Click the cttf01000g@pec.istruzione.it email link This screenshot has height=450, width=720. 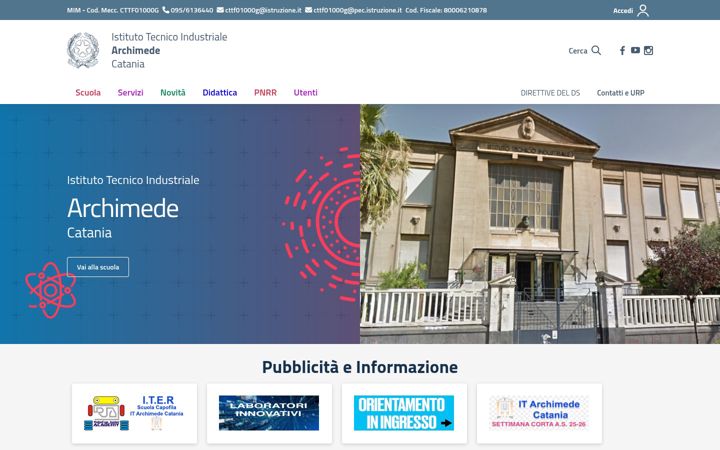tap(357, 10)
